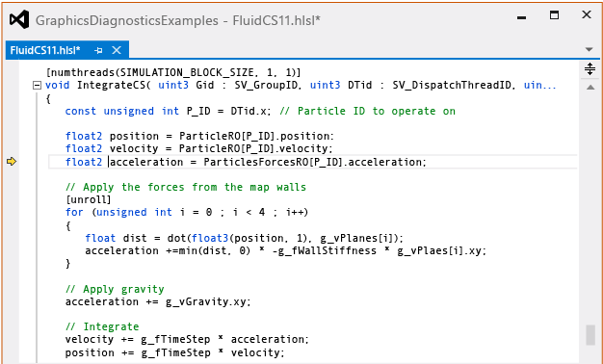Click the vertical scrollbar thumb
Viewport: 603px width, 364px height.
point(590,335)
